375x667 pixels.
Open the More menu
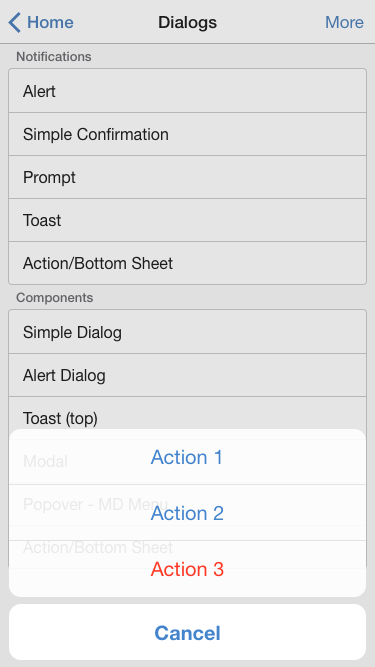(344, 22)
